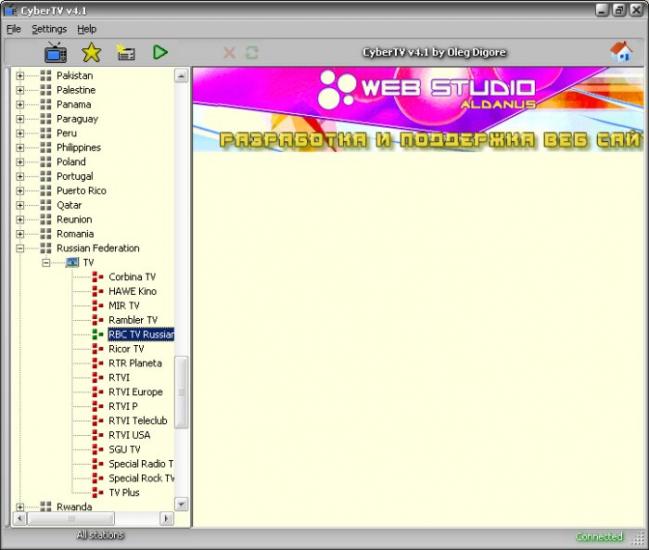Click the yellow star favorites icon
Image resolution: width=649 pixels, height=550 pixels.
pyautogui.click(x=91, y=53)
